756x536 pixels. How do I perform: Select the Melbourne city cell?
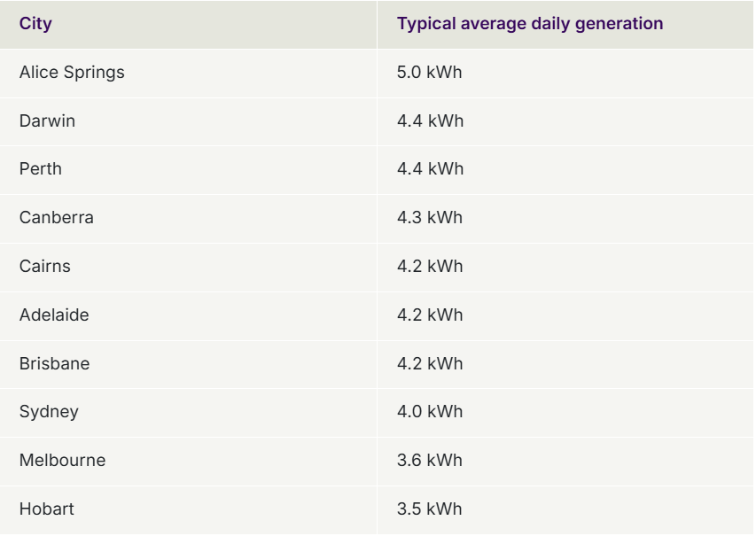point(62,461)
